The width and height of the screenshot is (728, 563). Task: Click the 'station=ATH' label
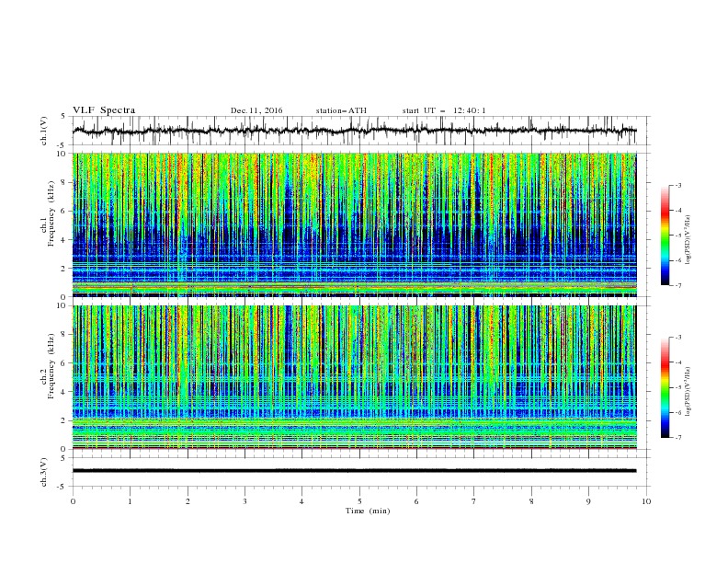(341, 110)
